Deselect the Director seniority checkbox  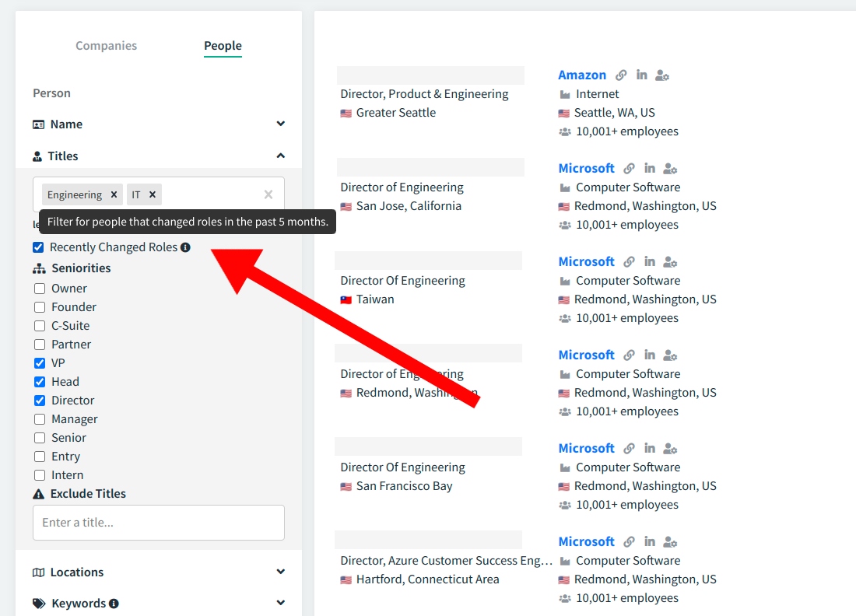[40, 401]
